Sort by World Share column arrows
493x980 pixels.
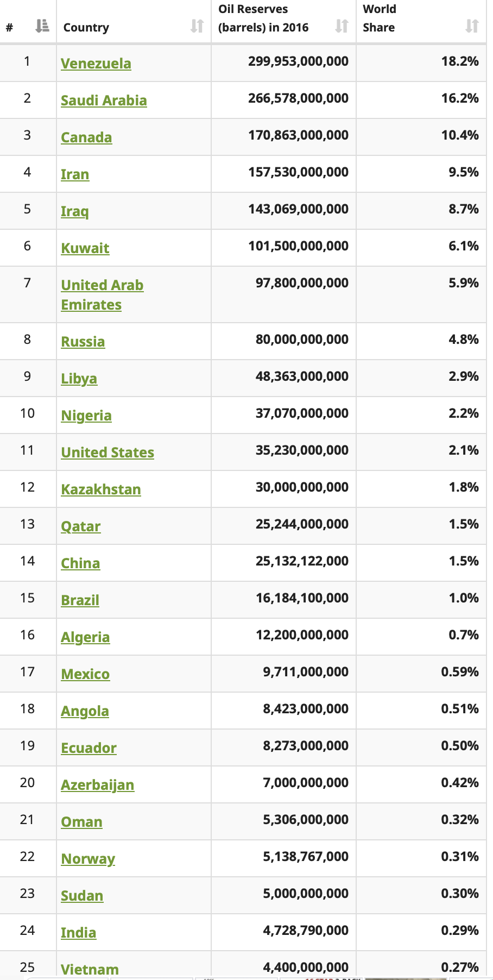pyautogui.click(x=472, y=26)
